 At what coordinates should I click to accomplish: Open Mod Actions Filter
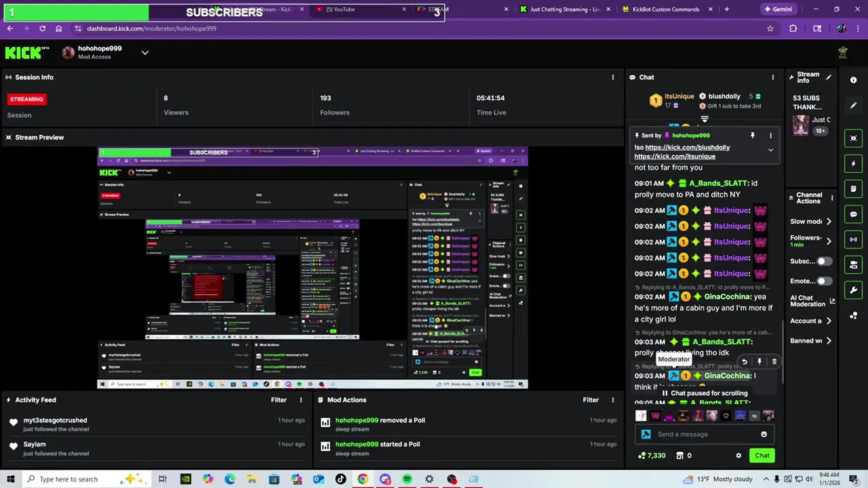[x=591, y=400]
